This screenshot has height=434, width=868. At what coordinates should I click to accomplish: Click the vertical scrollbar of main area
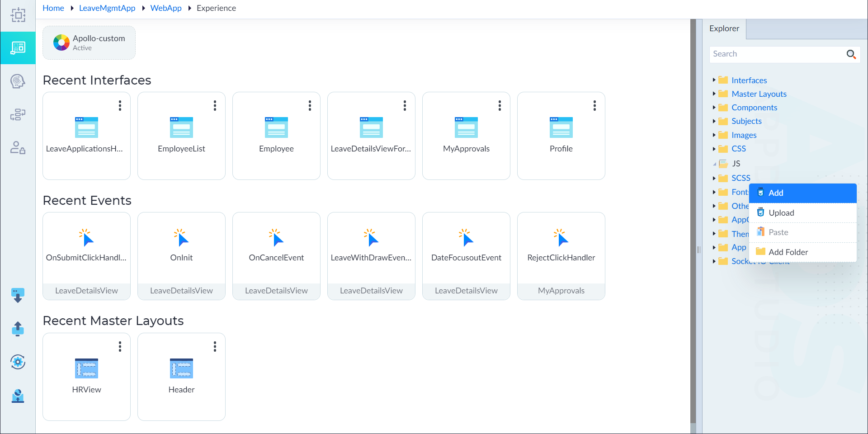click(x=693, y=222)
